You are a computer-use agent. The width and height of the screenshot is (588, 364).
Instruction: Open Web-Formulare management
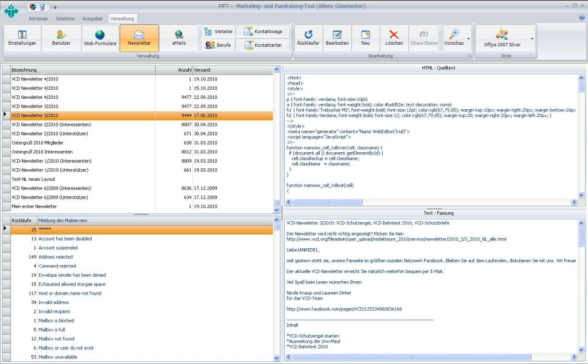click(x=99, y=38)
